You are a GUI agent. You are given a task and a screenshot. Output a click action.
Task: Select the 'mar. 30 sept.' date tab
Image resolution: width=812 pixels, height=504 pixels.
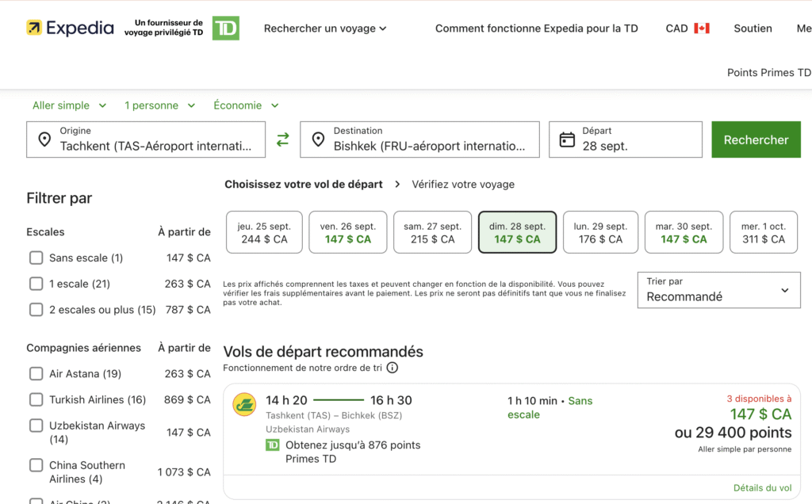[684, 231]
